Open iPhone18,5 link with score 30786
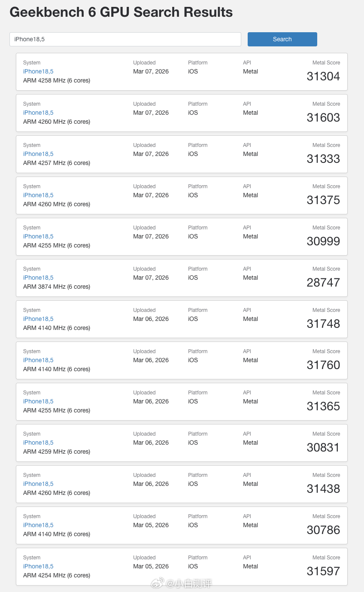364x592 pixels. (x=38, y=525)
